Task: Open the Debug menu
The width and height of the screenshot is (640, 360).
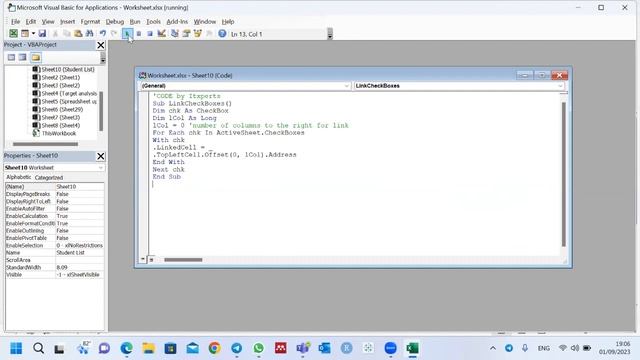Action: (115, 22)
